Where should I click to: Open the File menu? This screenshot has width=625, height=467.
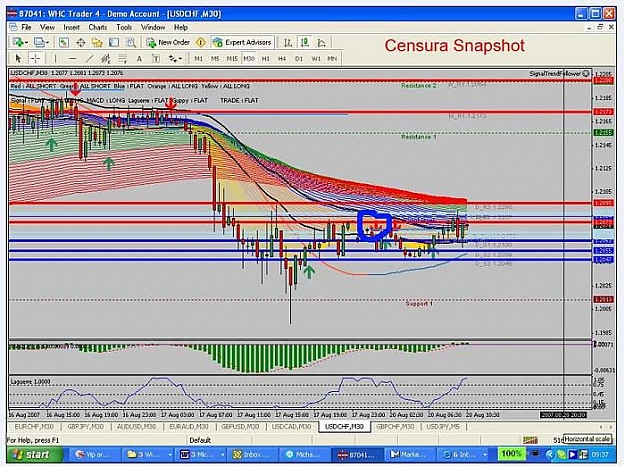point(26,27)
